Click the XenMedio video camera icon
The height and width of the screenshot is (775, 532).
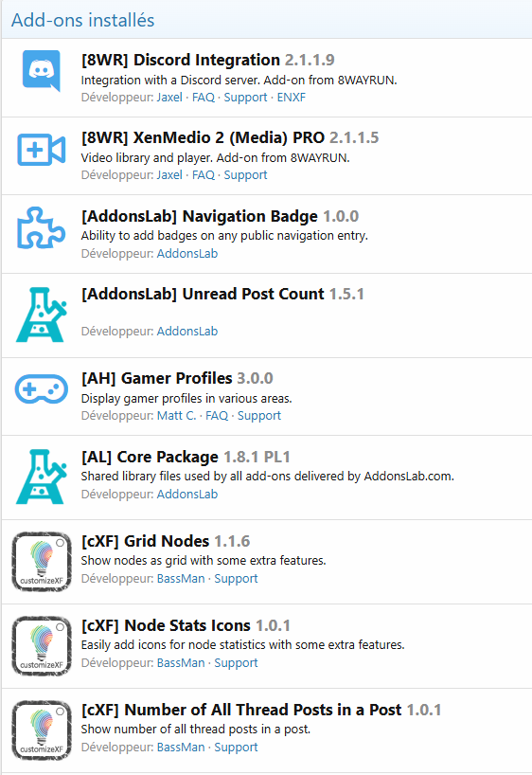42,150
